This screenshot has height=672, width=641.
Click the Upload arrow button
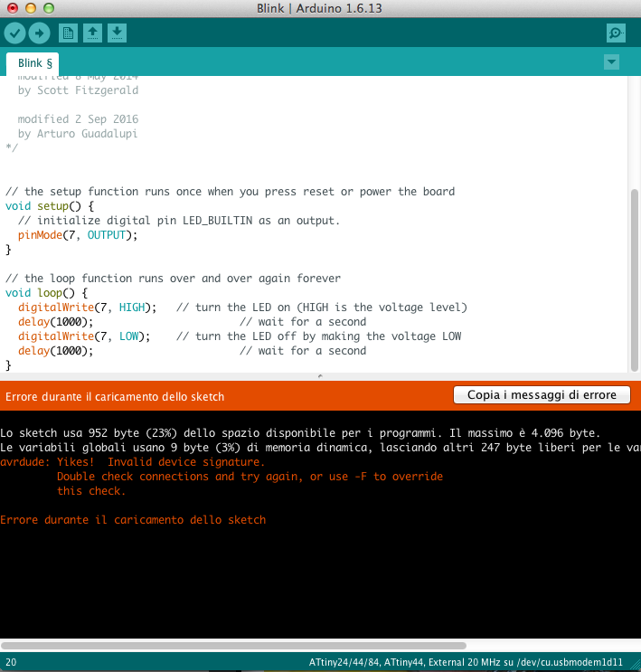(x=40, y=33)
